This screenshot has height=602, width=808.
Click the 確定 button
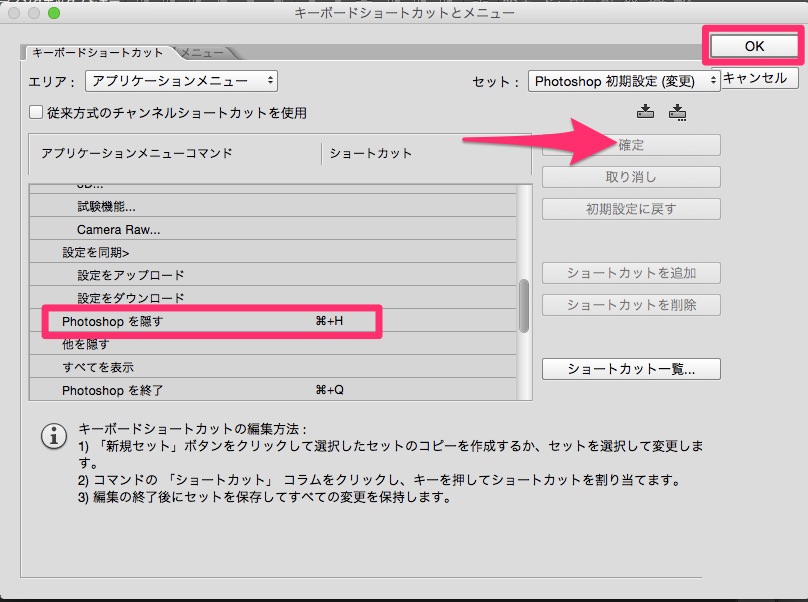(x=631, y=145)
